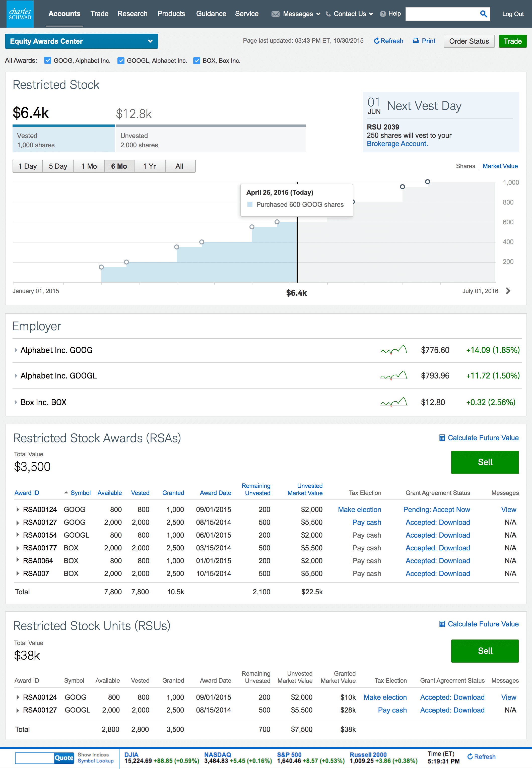This screenshot has height=769, width=532.
Task: Click the bottom ticker Refresh icon
Action: click(470, 756)
